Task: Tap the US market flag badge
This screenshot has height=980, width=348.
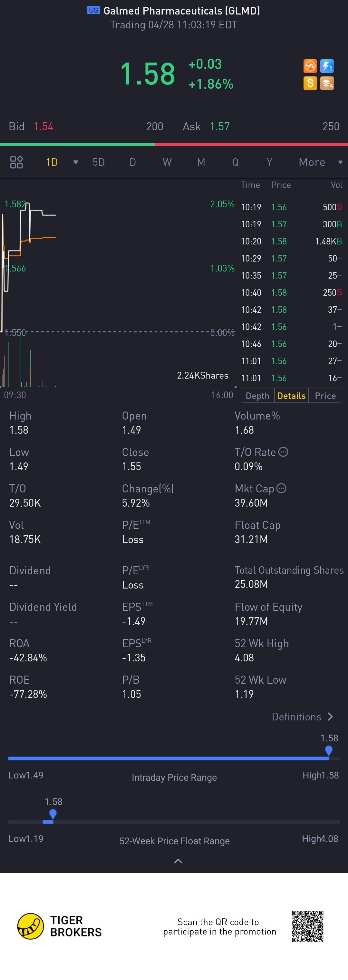Action: (x=93, y=10)
